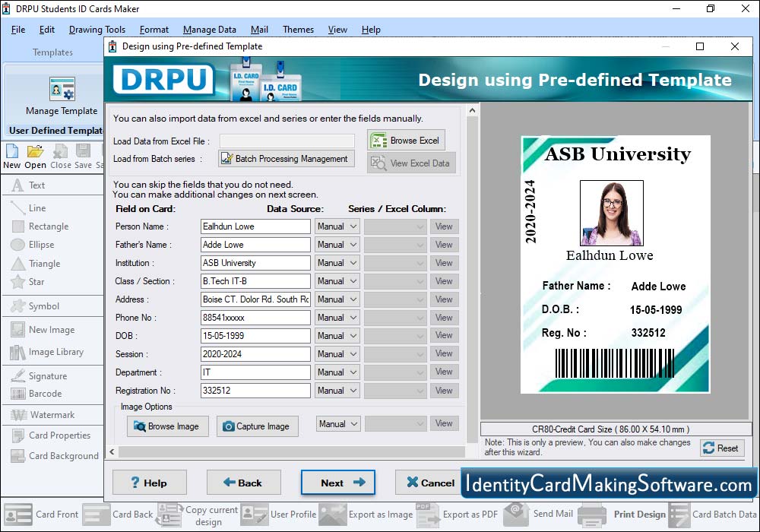This screenshot has height=532, width=760.
Task: Select the Star shape tool
Action: (x=27, y=281)
